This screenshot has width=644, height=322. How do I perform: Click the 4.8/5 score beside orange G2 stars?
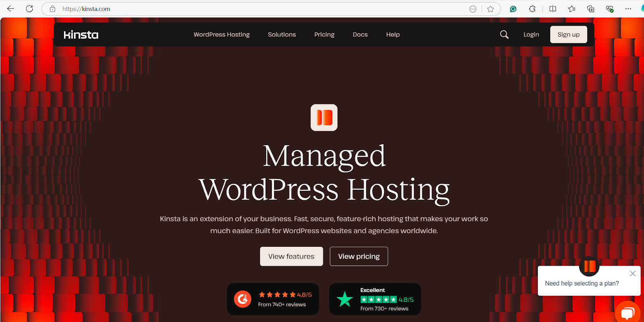click(x=305, y=295)
